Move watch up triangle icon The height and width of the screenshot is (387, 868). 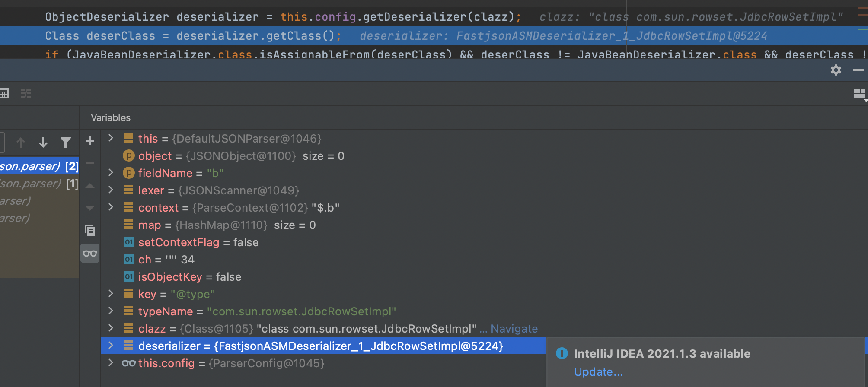[x=90, y=186]
